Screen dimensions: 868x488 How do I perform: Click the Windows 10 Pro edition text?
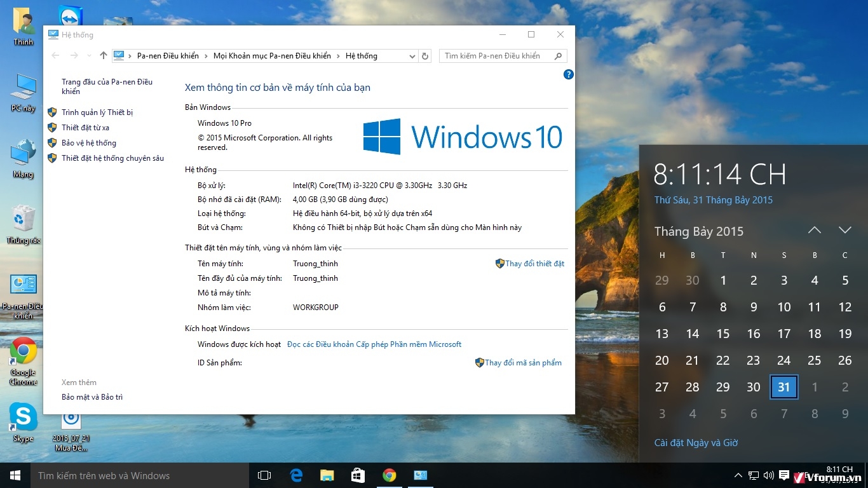[x=224, y=123]
